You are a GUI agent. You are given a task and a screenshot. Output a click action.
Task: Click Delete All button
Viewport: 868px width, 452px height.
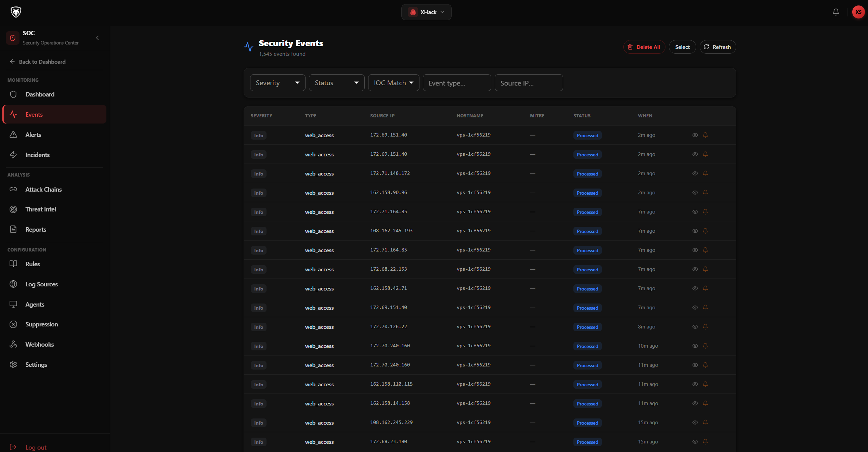click(644, 47)
